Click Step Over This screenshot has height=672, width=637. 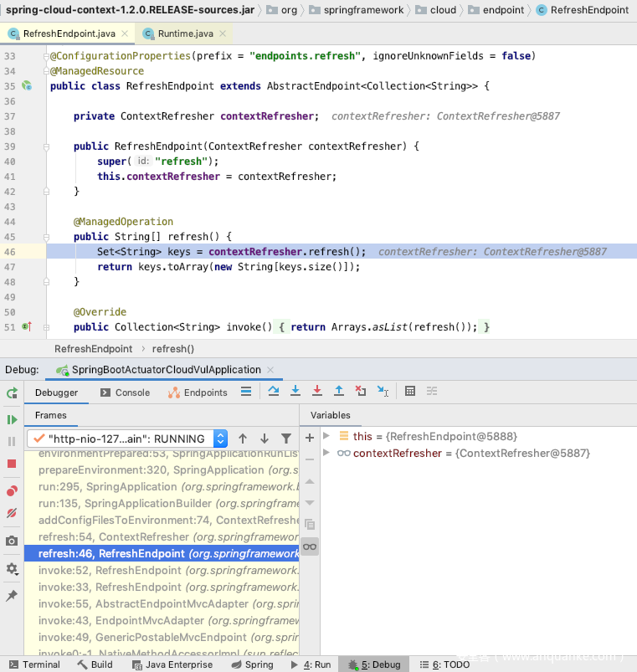pyautogui.click(x=274, y=391)
